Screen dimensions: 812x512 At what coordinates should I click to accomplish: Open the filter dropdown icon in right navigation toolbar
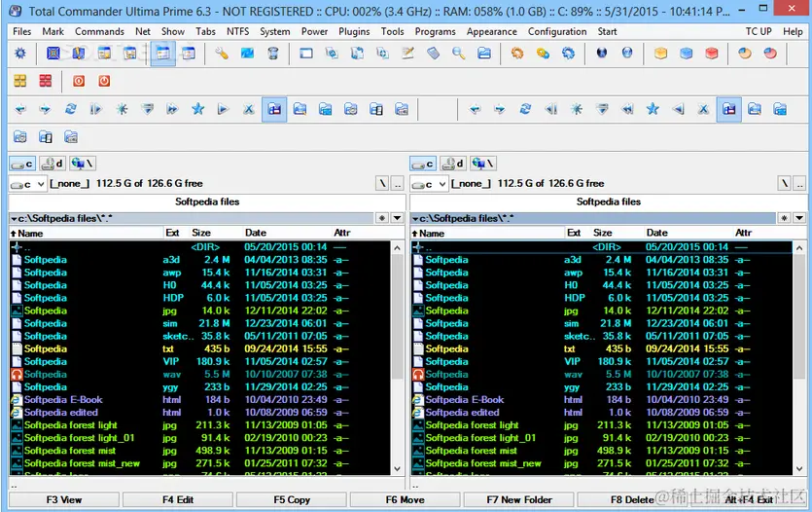coord(602,109)
